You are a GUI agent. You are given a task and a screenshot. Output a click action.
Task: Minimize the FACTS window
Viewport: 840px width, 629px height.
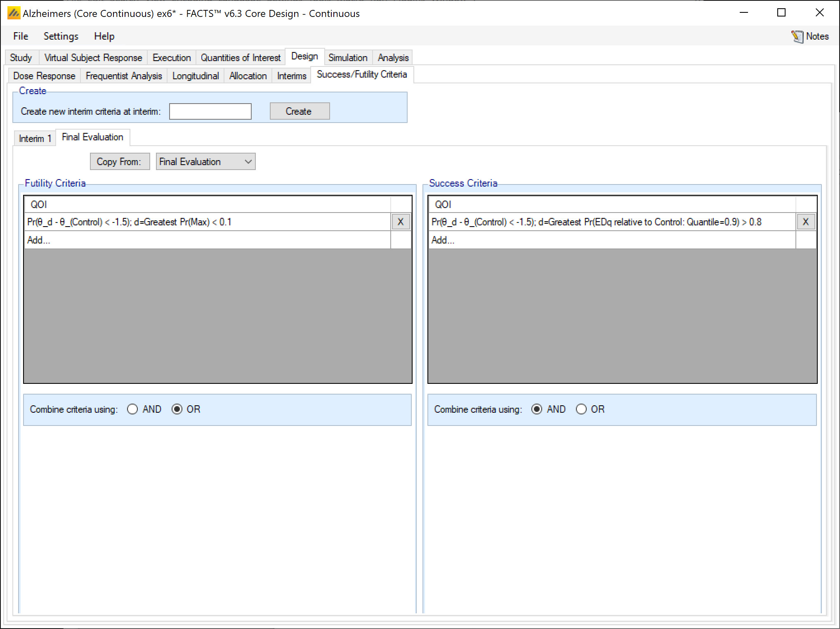coord(743,13)
